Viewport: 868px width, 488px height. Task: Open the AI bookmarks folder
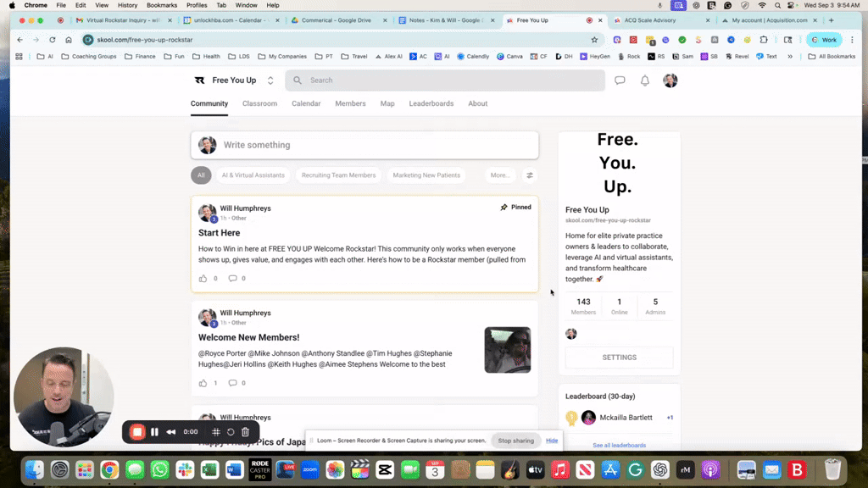click(x=45, y=57)
